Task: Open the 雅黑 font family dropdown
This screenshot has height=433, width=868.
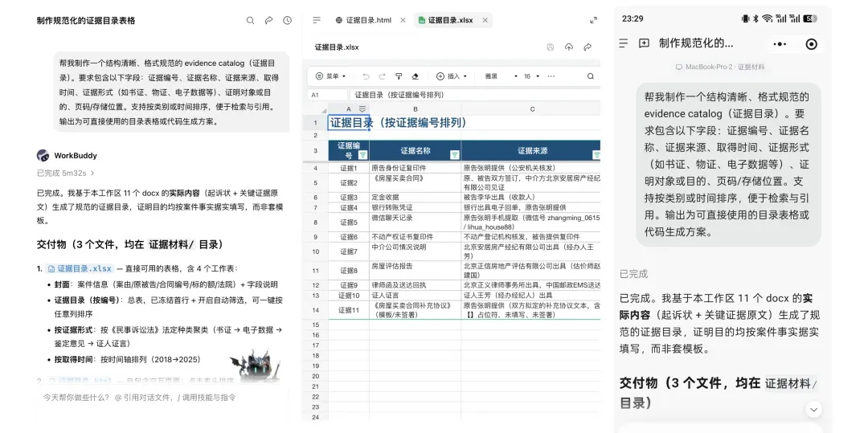Action: click(x=501, y=76)
